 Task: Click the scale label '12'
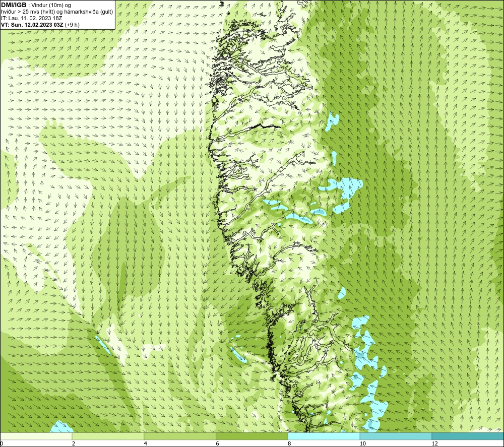(435, 444)
